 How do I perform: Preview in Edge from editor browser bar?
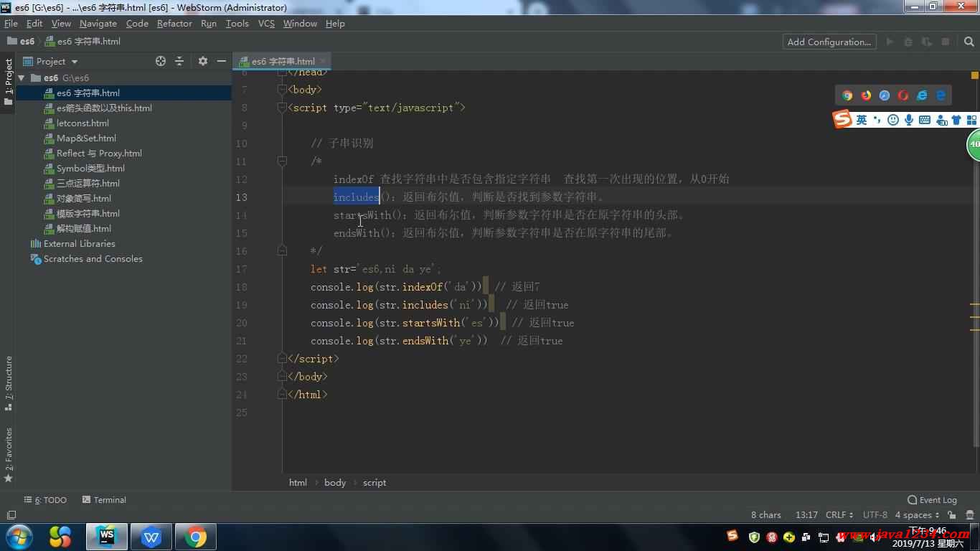tap(941, 95)
